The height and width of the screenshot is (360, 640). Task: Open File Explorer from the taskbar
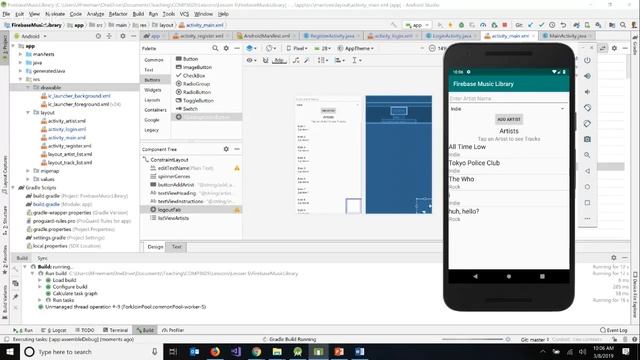click(x=277, y=351)
